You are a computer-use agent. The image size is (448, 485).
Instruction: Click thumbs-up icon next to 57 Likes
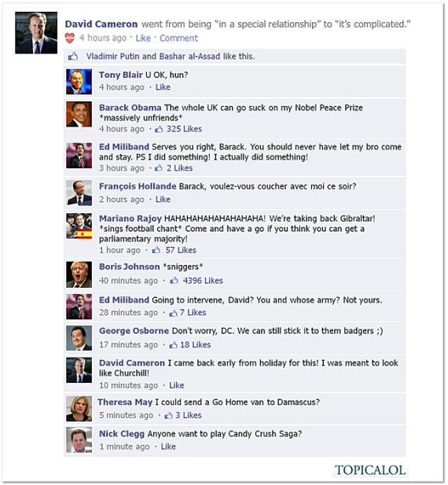(156, 250)
